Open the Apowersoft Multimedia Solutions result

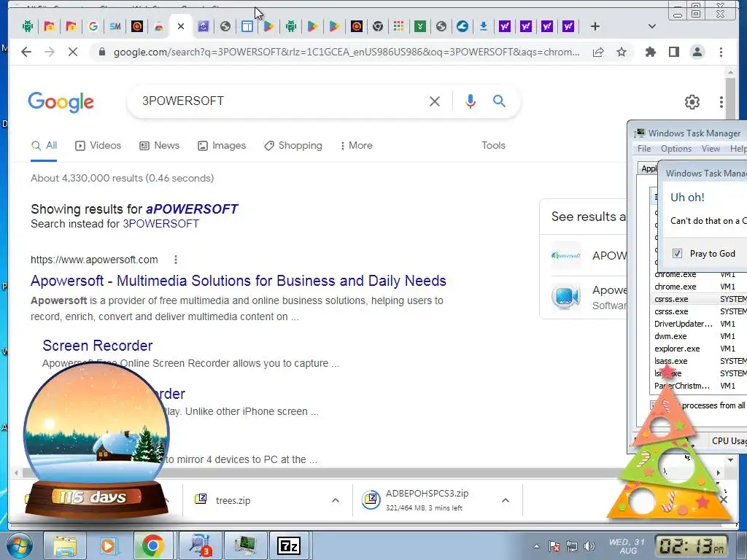pos(239,281)
